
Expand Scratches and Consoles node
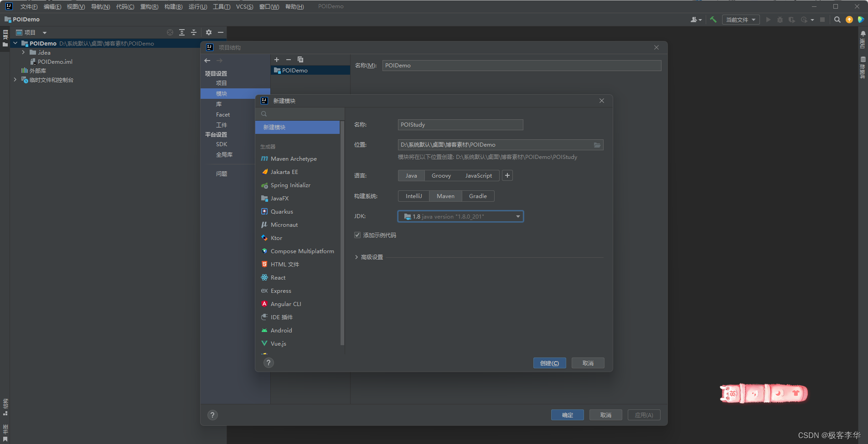[x=15, y=80]
